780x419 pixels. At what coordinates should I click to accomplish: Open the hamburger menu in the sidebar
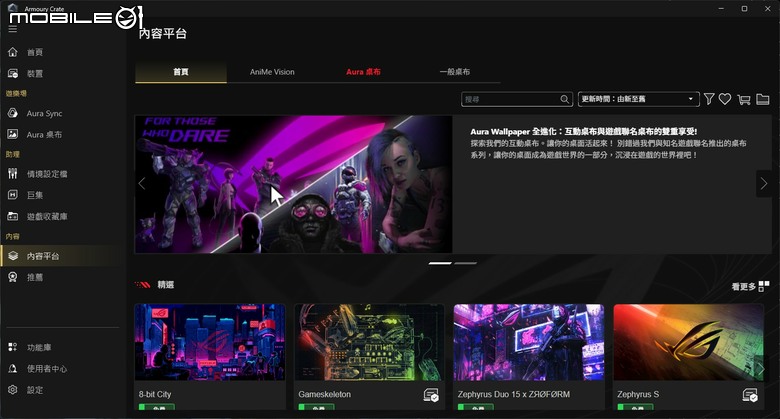tap(12, 29)
